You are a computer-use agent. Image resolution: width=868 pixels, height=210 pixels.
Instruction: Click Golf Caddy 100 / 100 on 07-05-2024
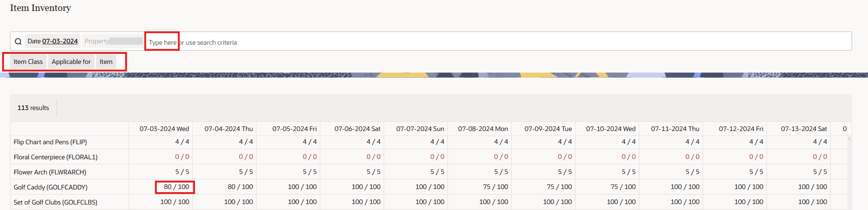302,187
